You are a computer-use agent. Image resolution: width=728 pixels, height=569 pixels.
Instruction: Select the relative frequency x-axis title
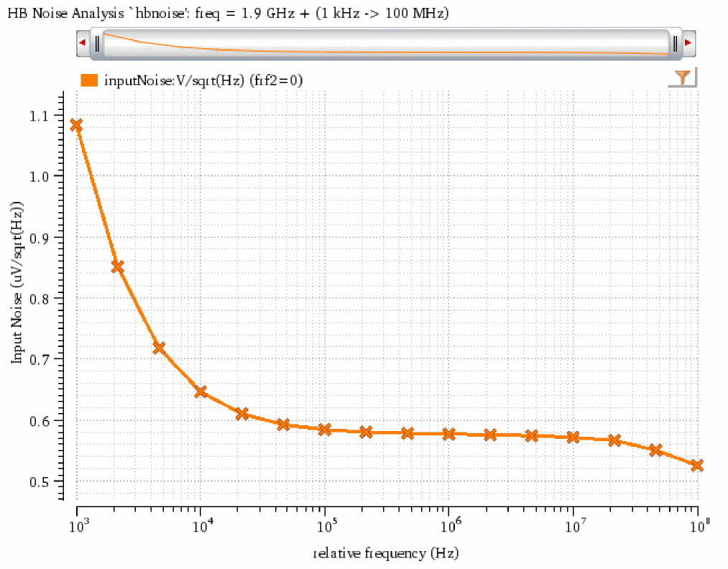tap(387, 553)
